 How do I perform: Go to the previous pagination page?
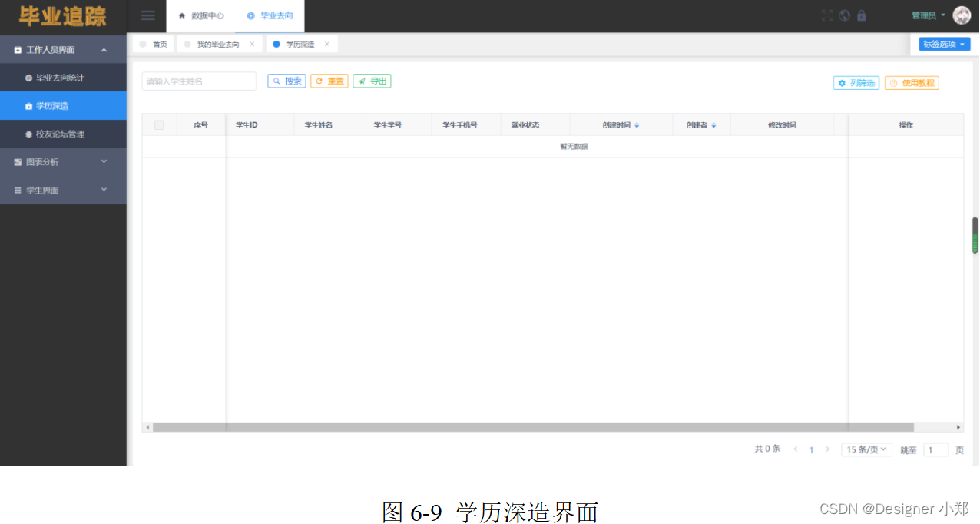(796, 449)
